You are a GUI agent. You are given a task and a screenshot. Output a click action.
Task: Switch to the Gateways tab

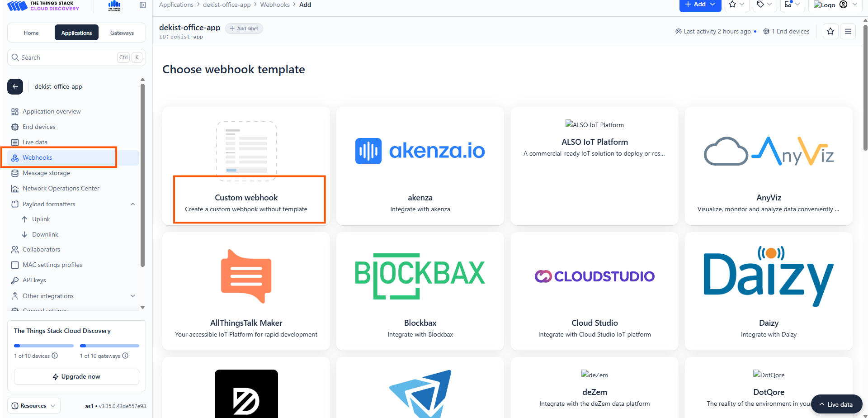pyautogui.click(x=122, y=33)
